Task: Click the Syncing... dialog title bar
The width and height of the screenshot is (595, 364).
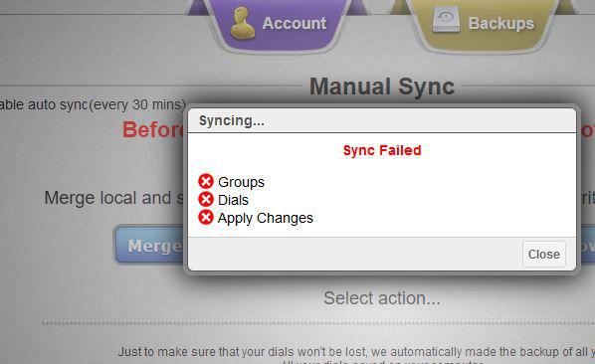Action: (382, 121)
